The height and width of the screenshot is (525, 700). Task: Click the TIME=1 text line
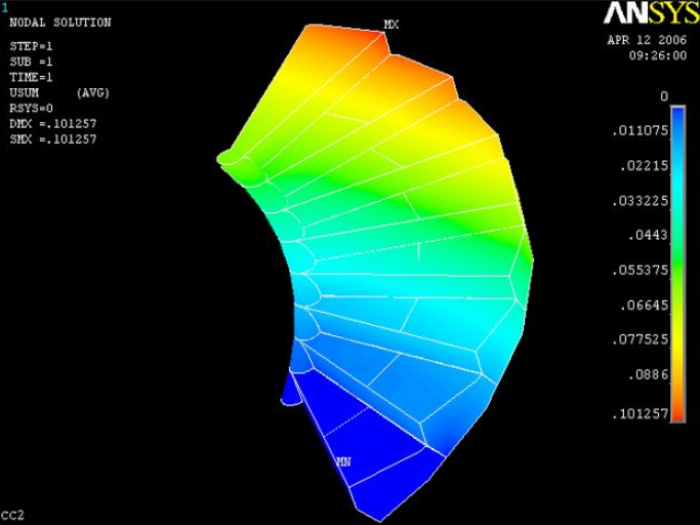31,77
